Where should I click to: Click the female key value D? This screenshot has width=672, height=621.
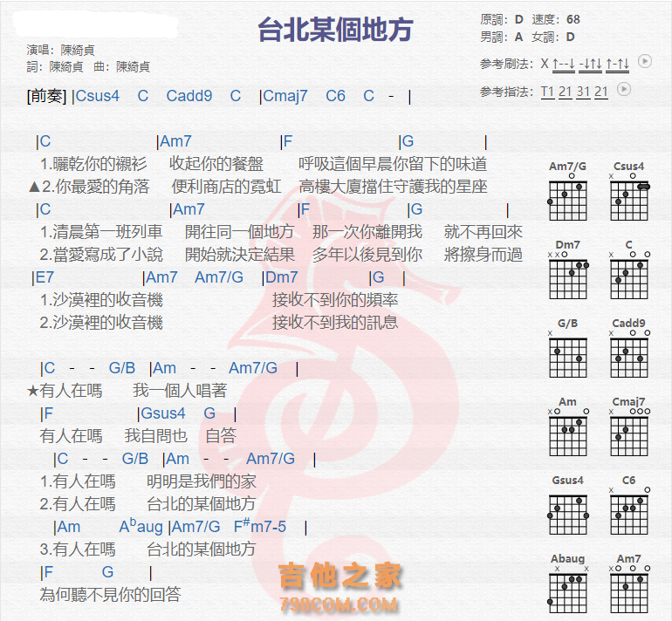tap(570, 37)
